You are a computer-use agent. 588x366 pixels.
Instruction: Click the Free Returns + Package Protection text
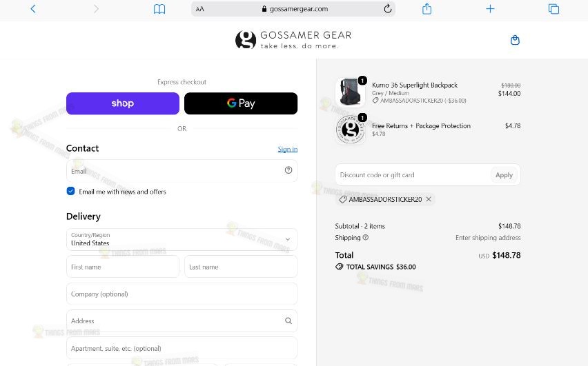click(x=421, y=126)
